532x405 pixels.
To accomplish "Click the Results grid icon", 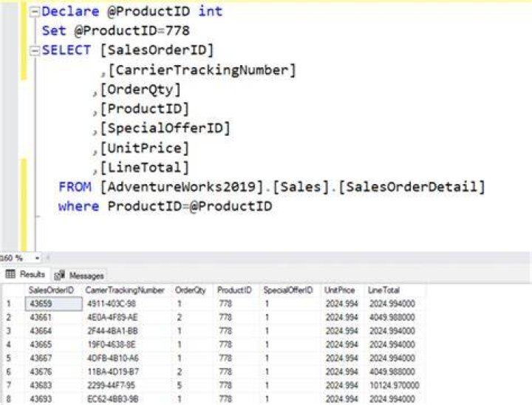I will (x=10, y=274).
